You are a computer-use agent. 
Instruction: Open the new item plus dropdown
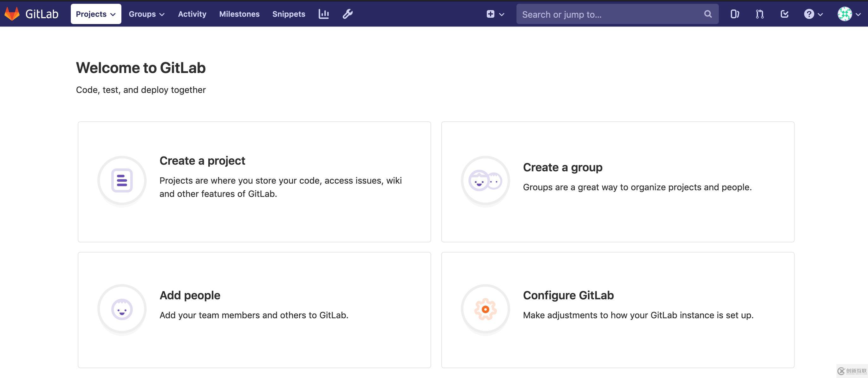495,14
